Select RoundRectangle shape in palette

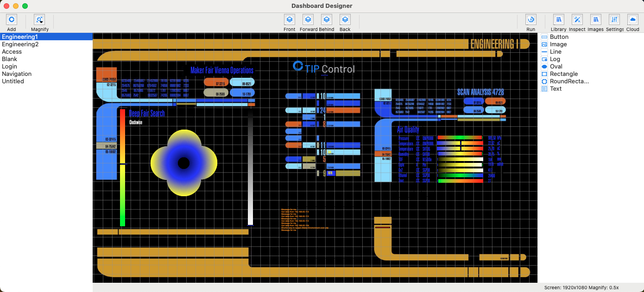tap(569, 81)
